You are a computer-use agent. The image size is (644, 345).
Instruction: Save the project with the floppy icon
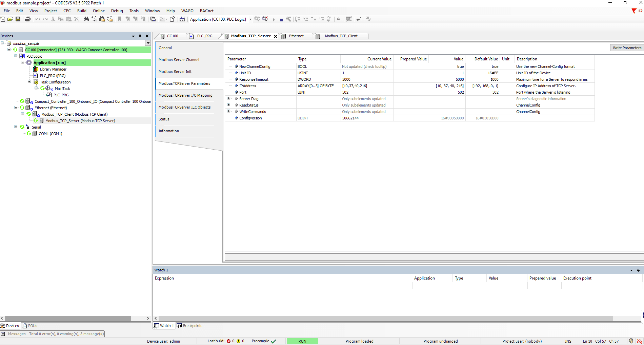[18, 19]
